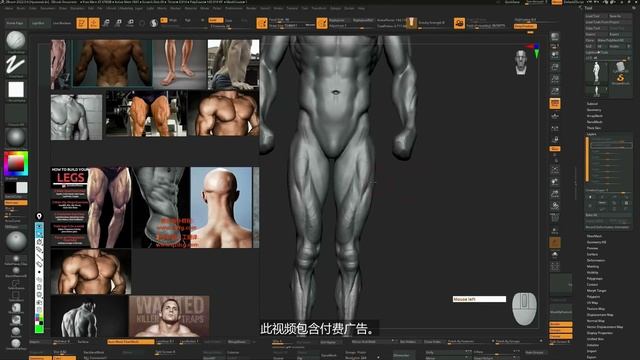
Task: Click the light secondary color swatch
Action: click(22, 187)
